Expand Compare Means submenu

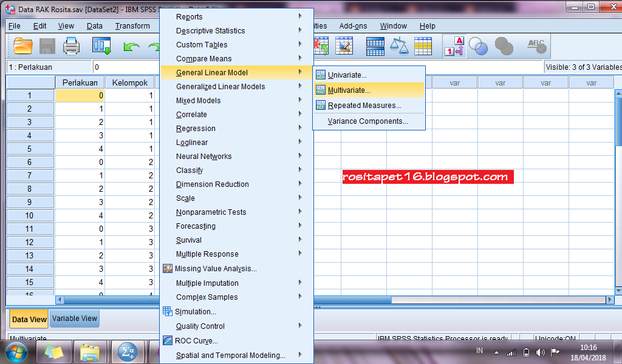(x=237, y=59)
